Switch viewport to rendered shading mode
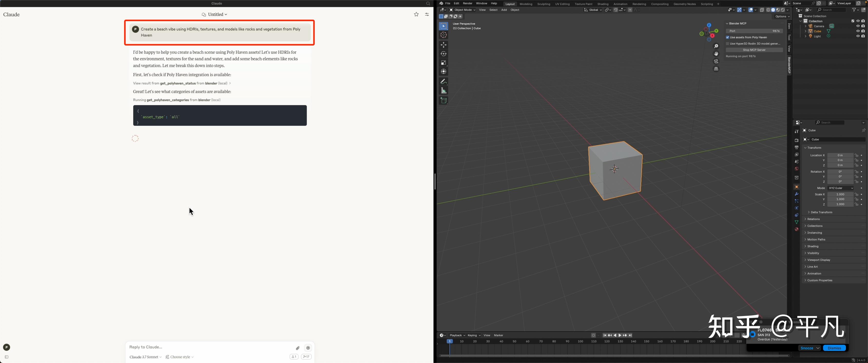The height and width of the screenshot is (363, 868). tap(783, 10)
